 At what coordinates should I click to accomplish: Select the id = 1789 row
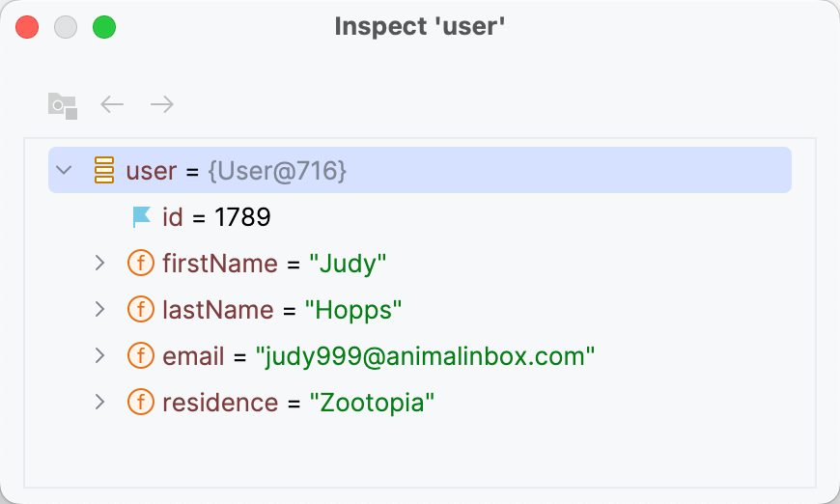tap(216, 217)
